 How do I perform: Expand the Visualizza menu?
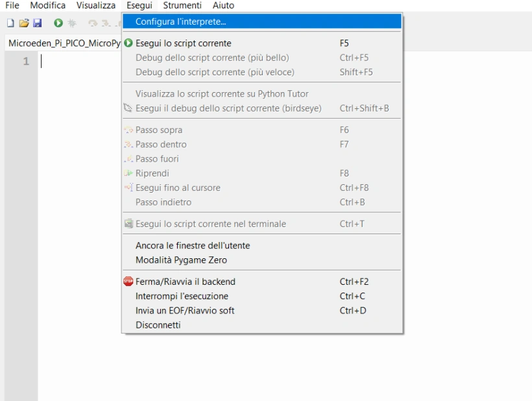pos(96,5)
